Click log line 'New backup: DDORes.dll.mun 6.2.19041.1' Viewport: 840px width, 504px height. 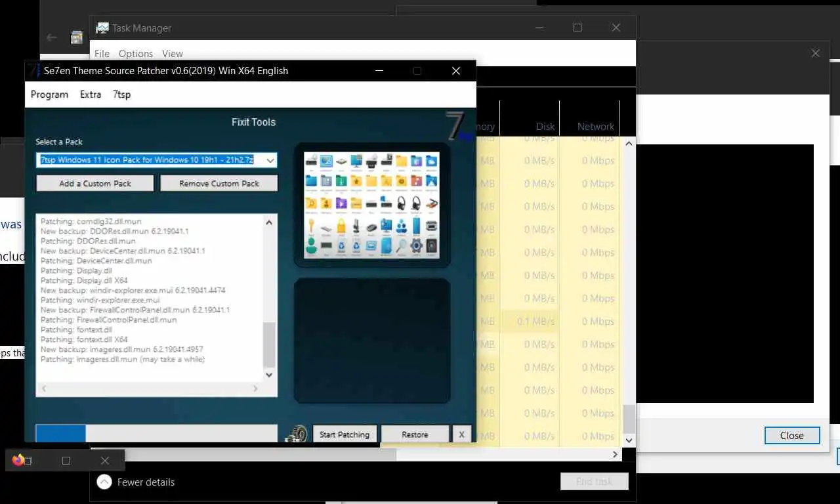click(114, 231)
